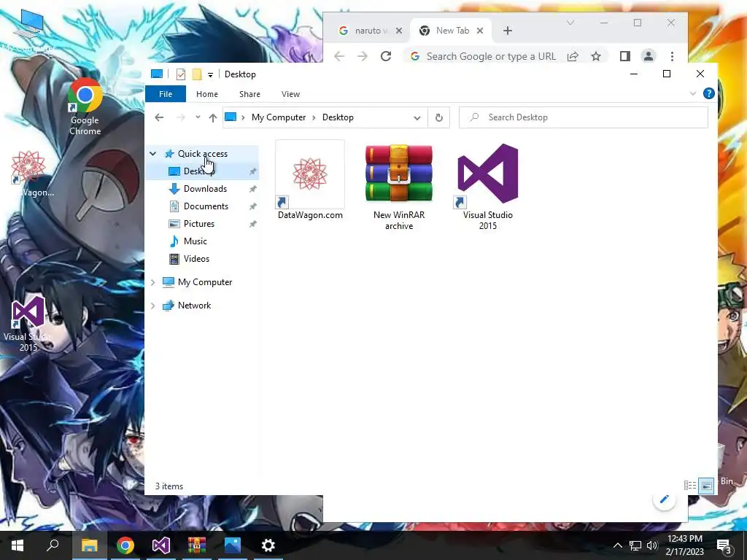This screenshot has height=560, width=747.
Task: Switch to details view layout
Action: [x=689, y=486]
